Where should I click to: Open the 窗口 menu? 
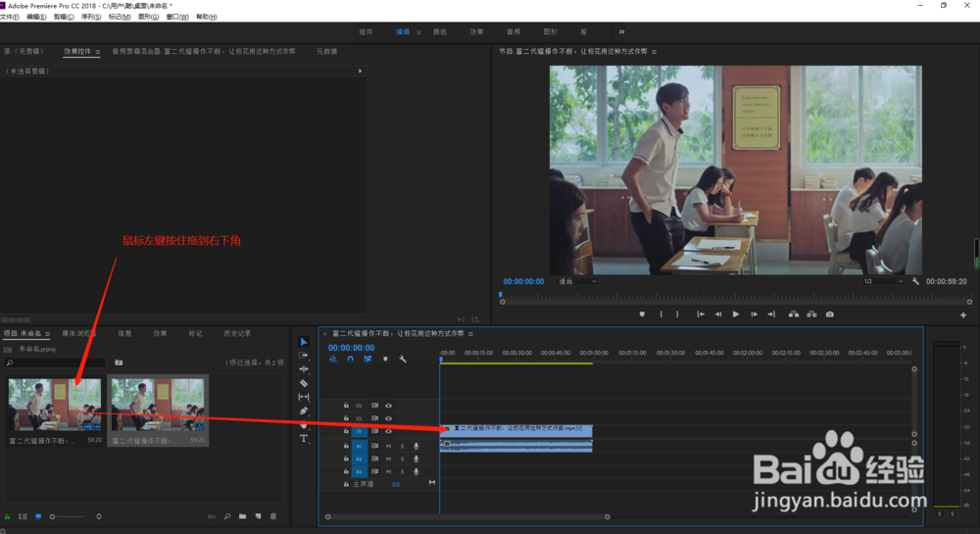[x=177, y=17]
